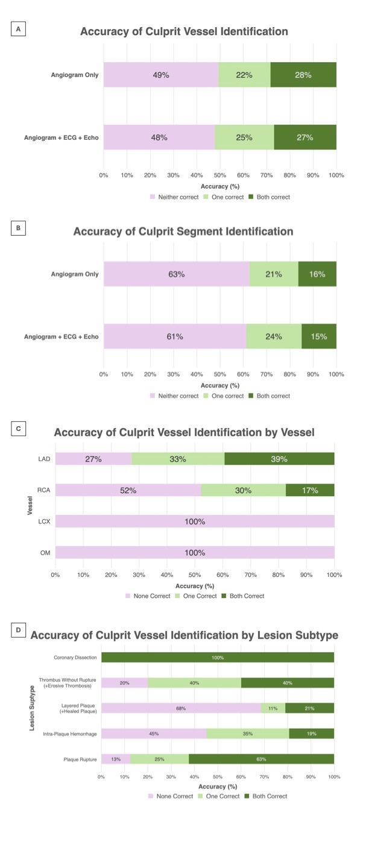Click 'Accuracy of Culprit Segment Identification' title

click(x=183, y=231)
